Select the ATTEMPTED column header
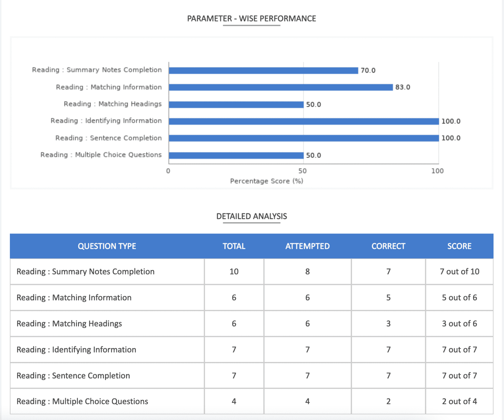 coord(307,246)
